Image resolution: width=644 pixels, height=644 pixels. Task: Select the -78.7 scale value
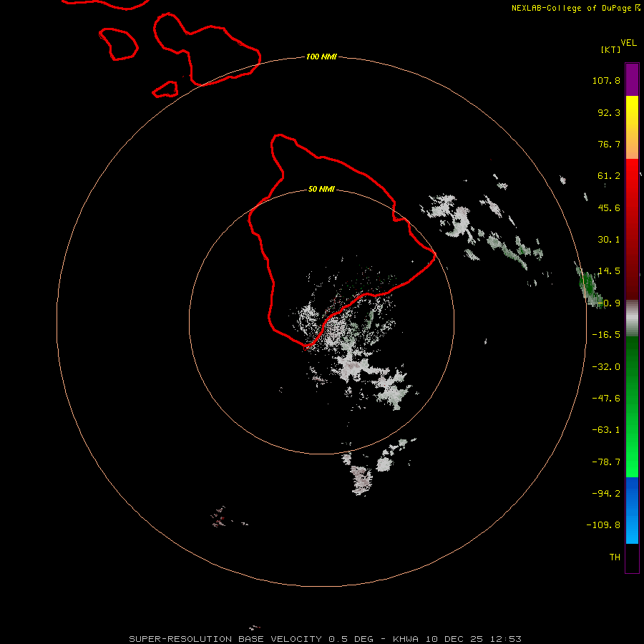tap(606, 462)
